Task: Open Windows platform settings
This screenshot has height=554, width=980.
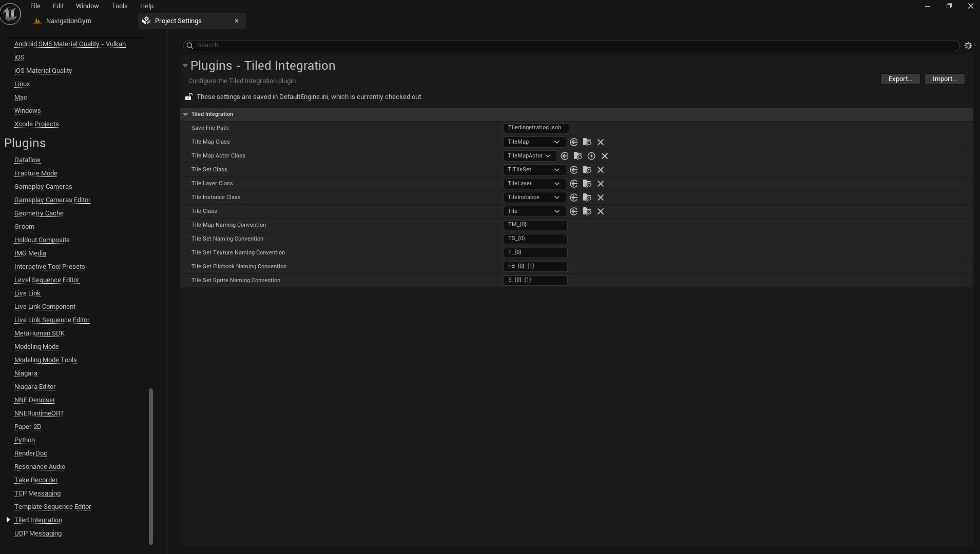Action: tap(27, 111)
